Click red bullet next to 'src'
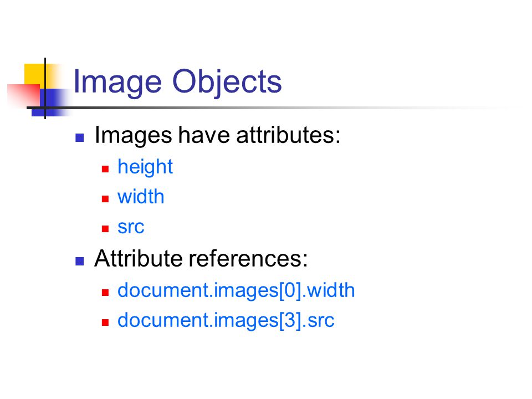The width and height of the screenshot is (532, 399). pyautogui.click(x=105, y=229)
